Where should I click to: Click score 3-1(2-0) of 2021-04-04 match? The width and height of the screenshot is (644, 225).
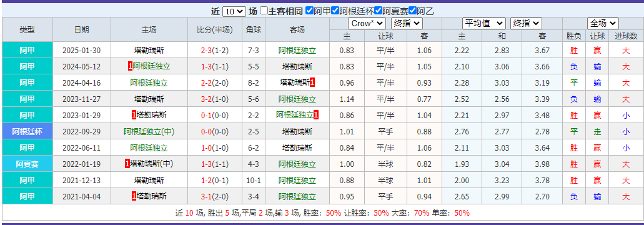(215, 197)
